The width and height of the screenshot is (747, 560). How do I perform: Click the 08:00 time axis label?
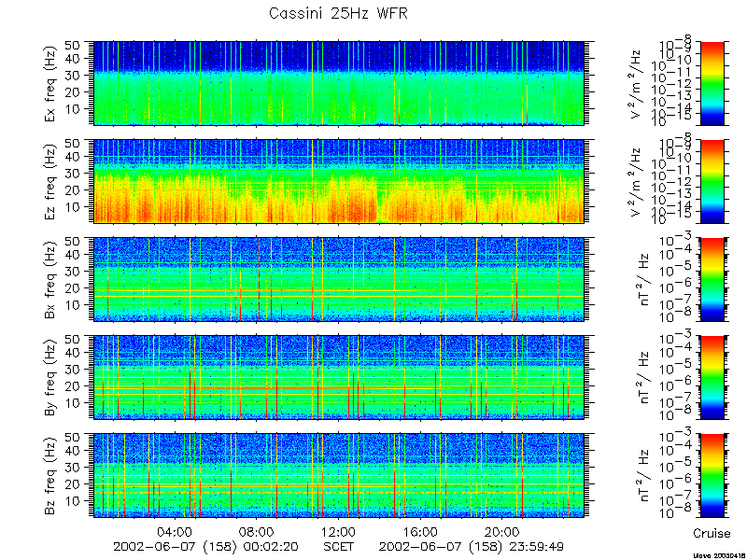[x=256, y=531]
